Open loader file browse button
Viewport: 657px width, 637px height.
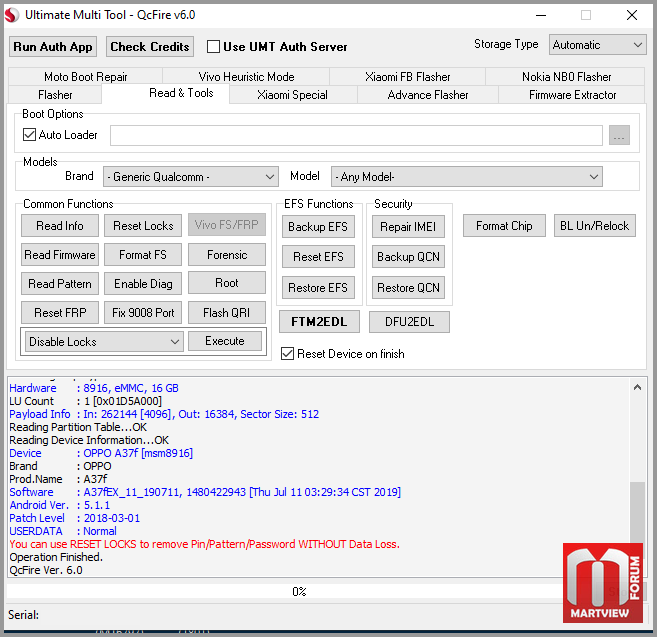click(619, 135)
